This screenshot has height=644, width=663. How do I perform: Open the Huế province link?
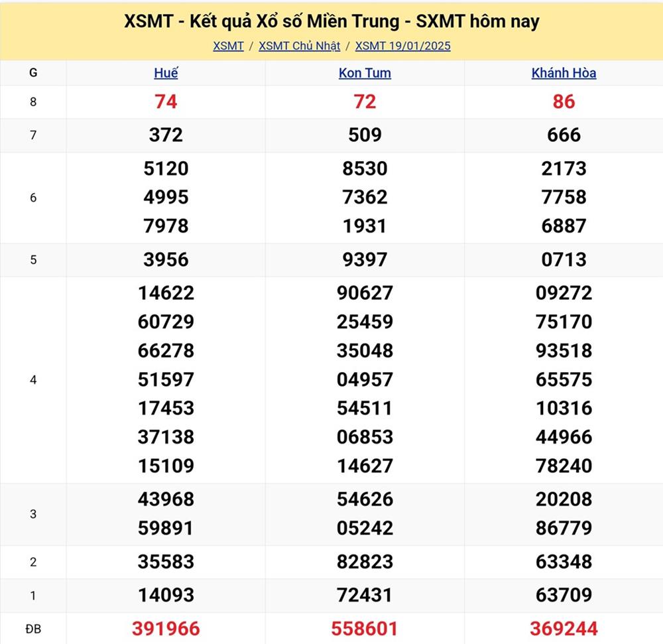166,73
